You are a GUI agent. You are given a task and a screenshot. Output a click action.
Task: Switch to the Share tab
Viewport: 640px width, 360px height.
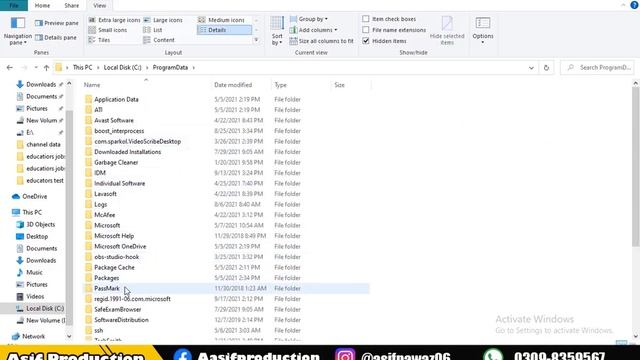click(x=71, y=5)
